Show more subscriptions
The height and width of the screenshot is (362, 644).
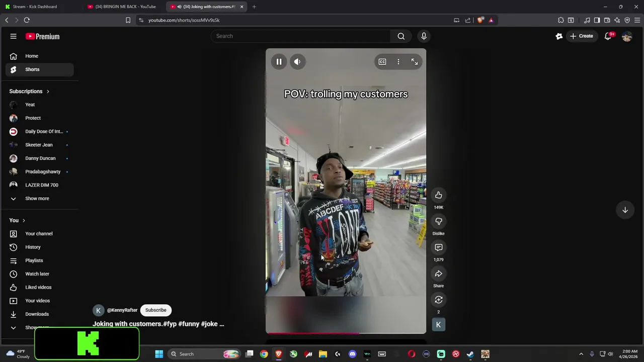pyautogui.click(x=40, y=199)
